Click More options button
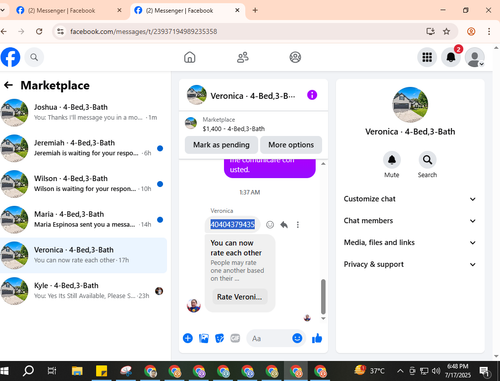 tap(291, 145)
